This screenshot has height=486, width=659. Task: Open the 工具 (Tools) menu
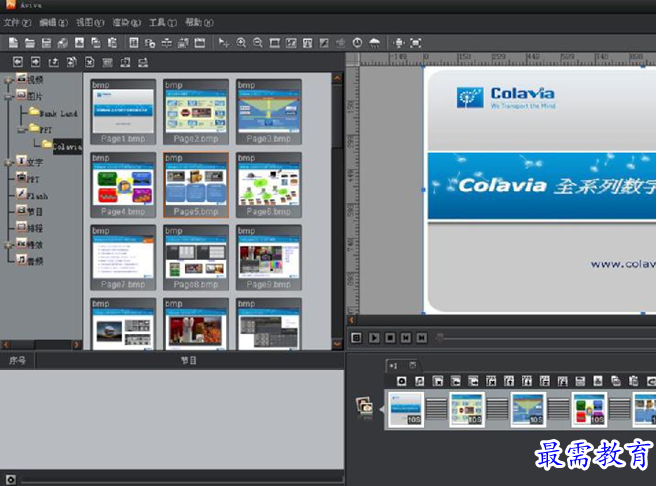[163, 22]
